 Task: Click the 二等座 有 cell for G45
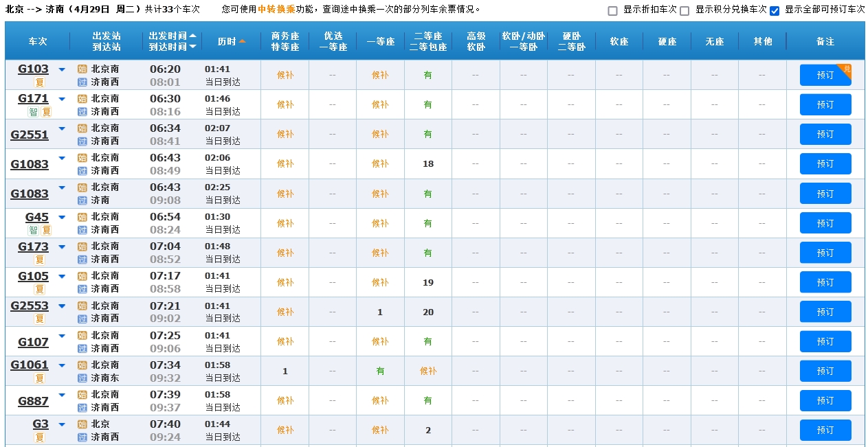[428, 223]
